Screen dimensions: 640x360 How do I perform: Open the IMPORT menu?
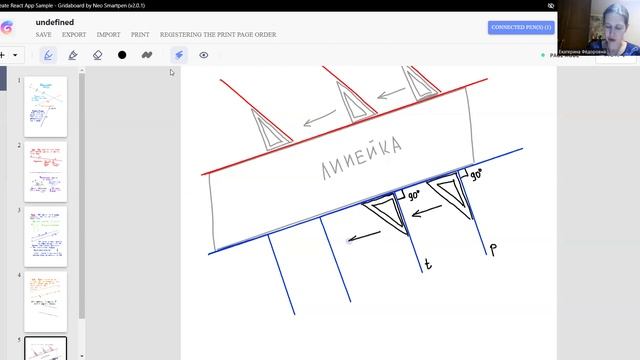pyautogui.click(x=108, y=35)
